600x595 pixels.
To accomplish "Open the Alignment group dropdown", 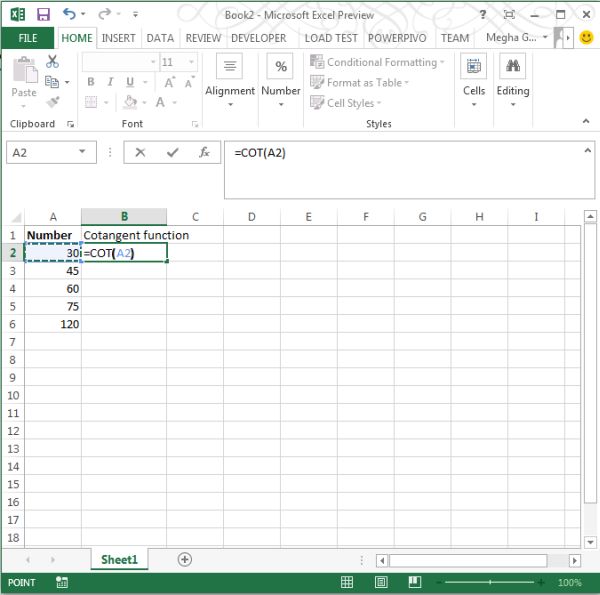I will pyautogui.click(x=230, y=80).
